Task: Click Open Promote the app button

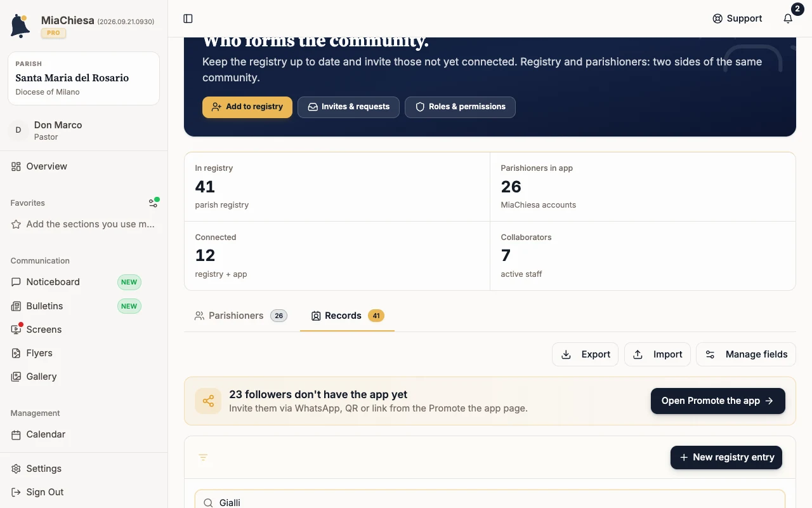Action: [x=718, y=401]
